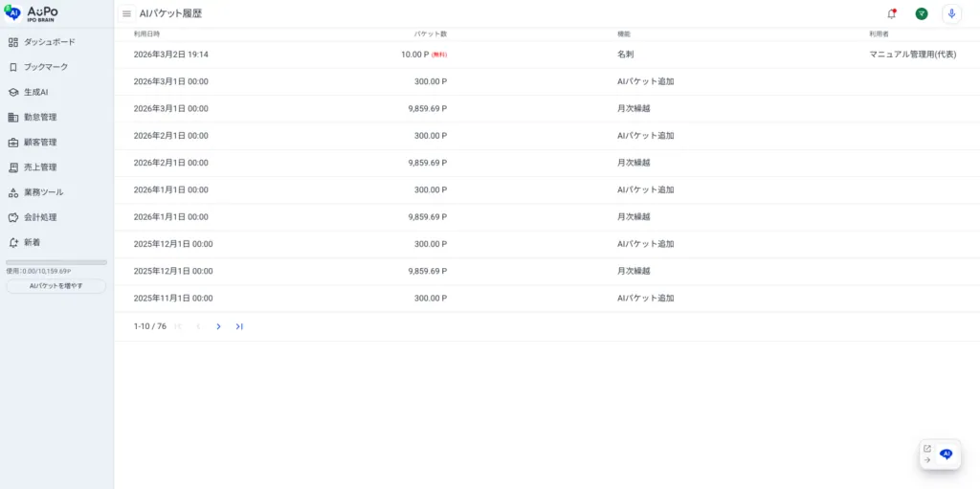Click the open-in-new-window icon near AI chat
This screenshot has width=980, height=489.
pos(926,449)
